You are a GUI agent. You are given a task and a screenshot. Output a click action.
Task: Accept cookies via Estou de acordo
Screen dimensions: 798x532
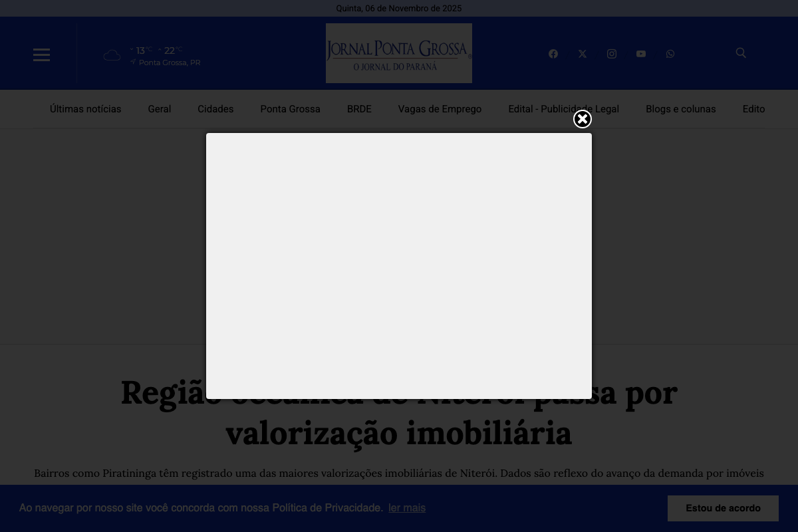[723, 508]
